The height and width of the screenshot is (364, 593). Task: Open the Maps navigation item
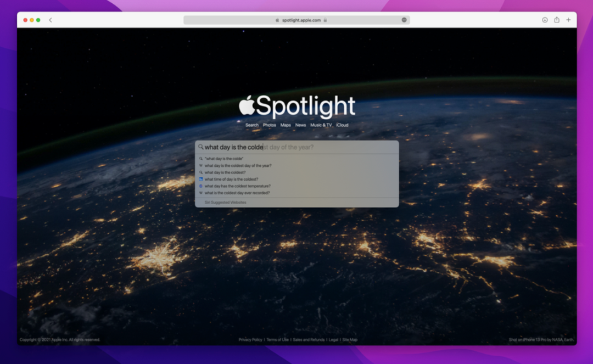(x=286, y=125)
